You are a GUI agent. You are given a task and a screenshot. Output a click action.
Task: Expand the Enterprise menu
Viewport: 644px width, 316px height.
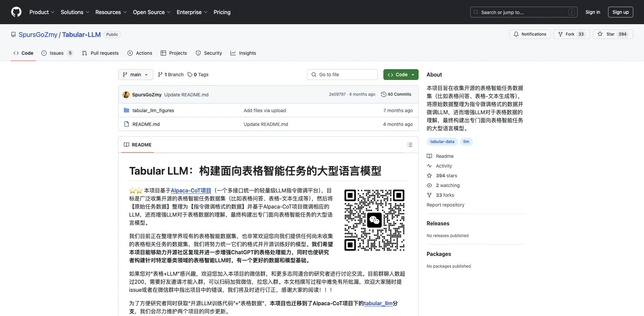coord(192,12)
